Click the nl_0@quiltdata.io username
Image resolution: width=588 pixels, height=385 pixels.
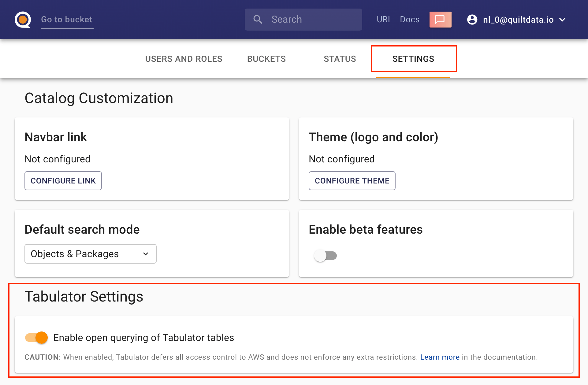(518, 20)
